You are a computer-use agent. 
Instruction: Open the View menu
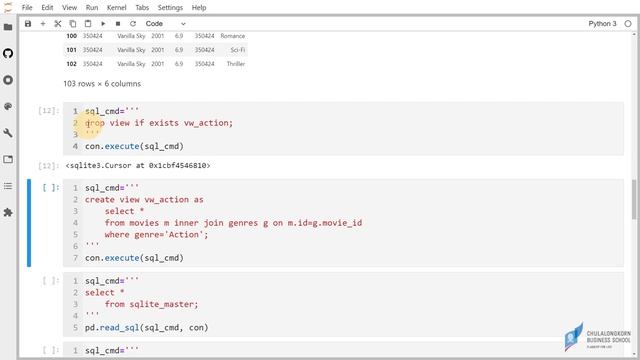click(x=69, y=7)
